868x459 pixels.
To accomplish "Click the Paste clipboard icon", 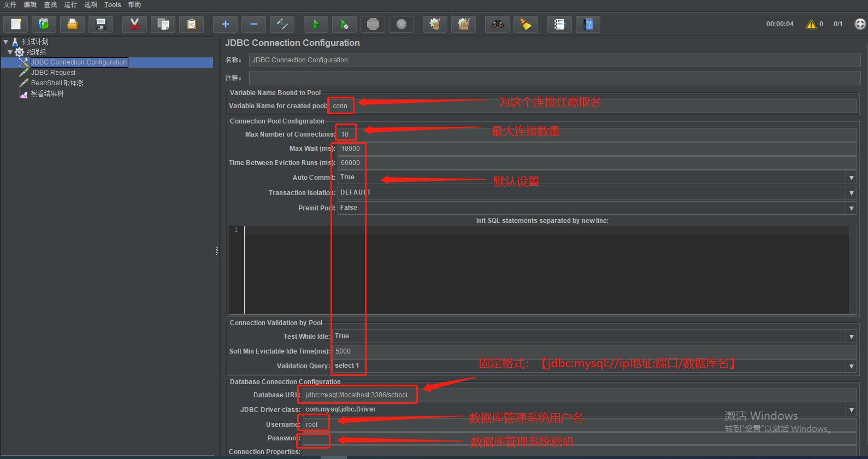I will (x=191, y=24).
